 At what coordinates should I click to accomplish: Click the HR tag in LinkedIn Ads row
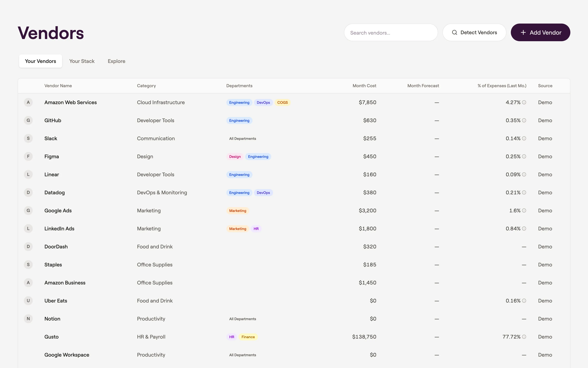(x=256, y=229)
